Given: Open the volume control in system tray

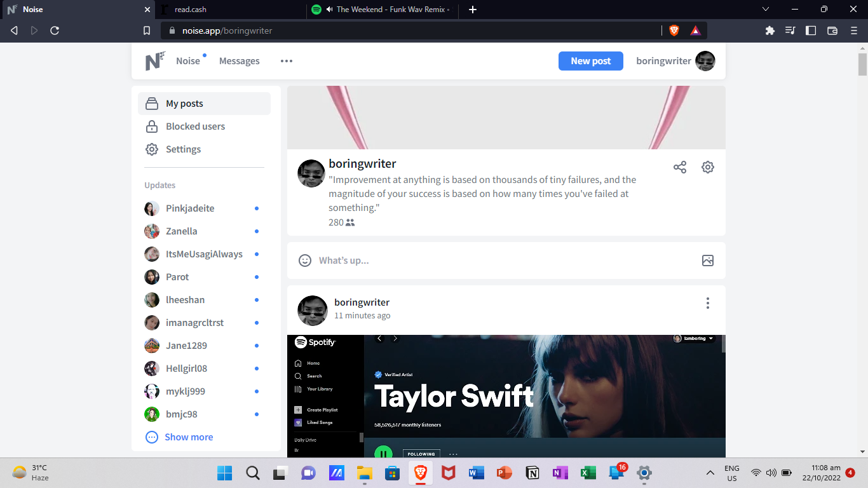Looking at the screenshot, I should point(771,473).
